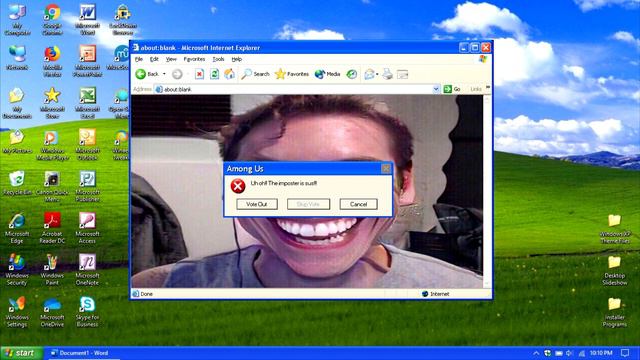Show hidden tray icons chevron
640x360 pixels.
pos(536,353)
